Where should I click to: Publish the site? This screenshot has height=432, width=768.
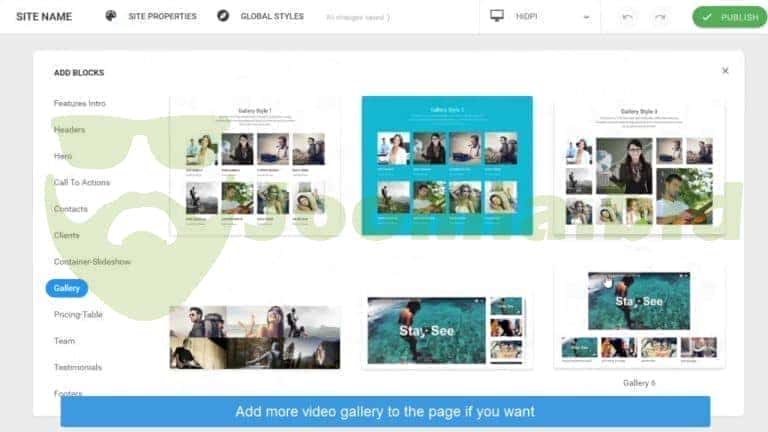pos(729,17)
